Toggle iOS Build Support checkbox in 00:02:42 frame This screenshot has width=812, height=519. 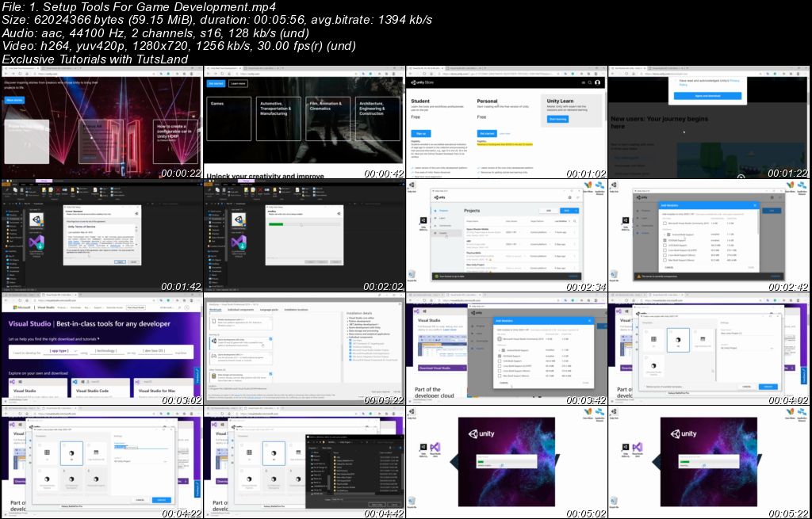click(x=665, y=241)
